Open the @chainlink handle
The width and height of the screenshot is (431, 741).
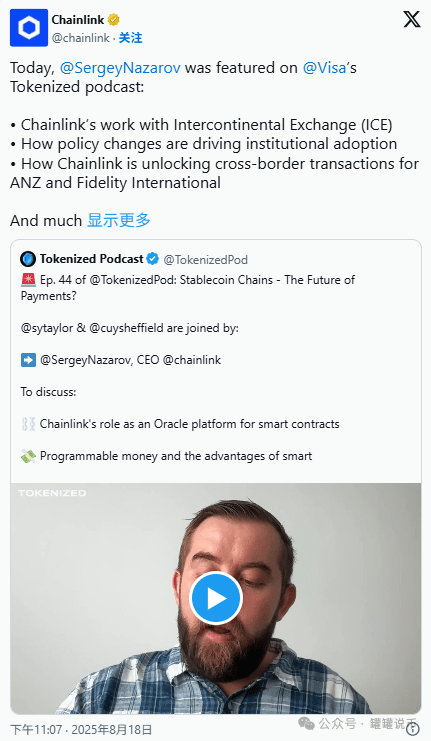pyautogui.click(x=80, y=38)
